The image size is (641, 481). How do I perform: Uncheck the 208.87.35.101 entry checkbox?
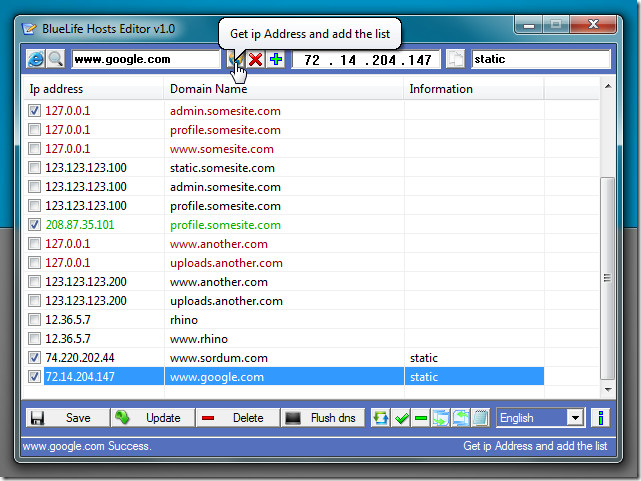click(34, 224)
